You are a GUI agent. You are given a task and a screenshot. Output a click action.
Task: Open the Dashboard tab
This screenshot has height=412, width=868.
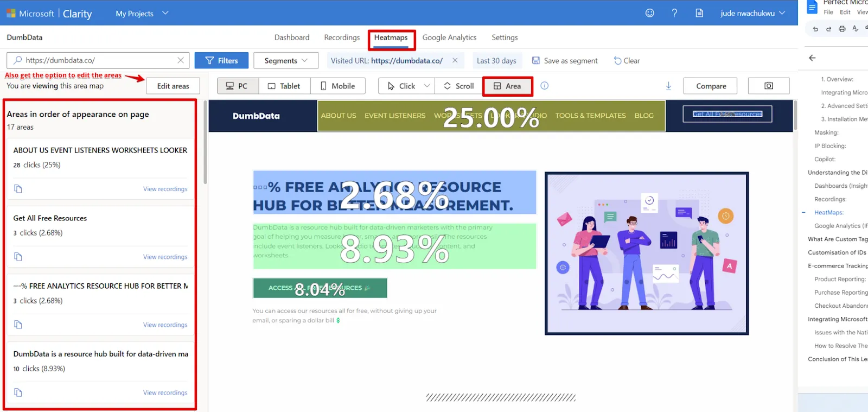click(x=292, y=37)
